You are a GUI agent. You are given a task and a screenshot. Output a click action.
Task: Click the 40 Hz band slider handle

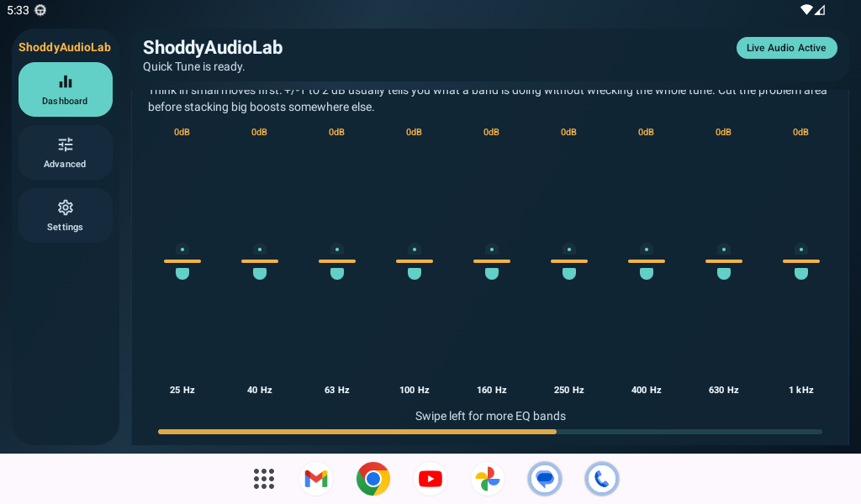click(x=260, y=261)
